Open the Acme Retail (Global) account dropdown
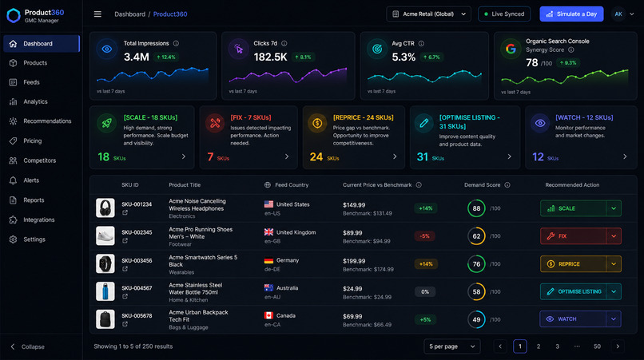 [x=429, y=14]
